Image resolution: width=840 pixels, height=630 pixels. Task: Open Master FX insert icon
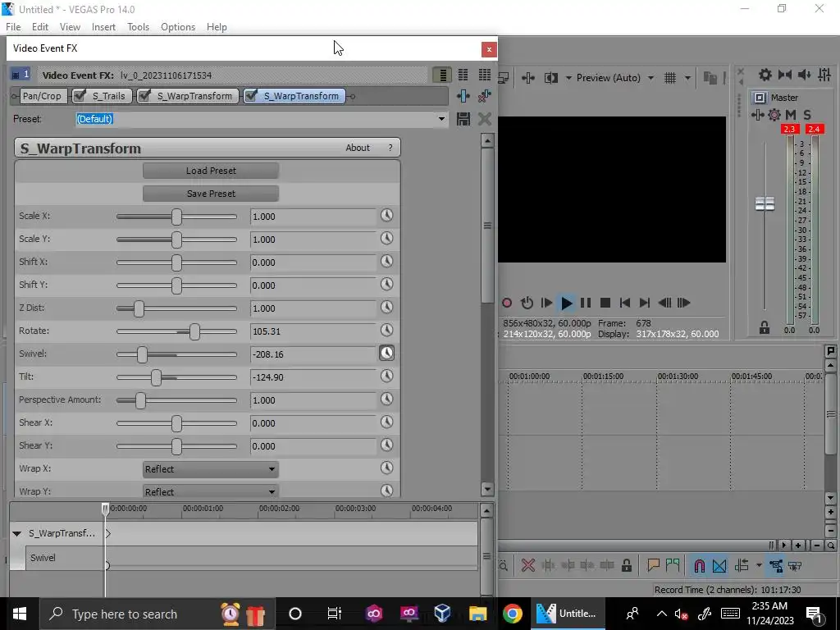pos(757,115)
